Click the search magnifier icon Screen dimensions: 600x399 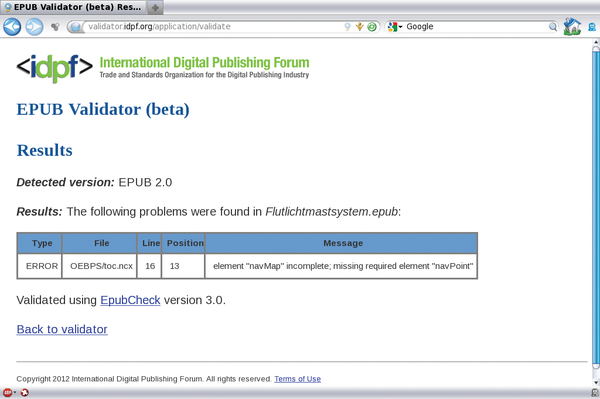(553, 27)
